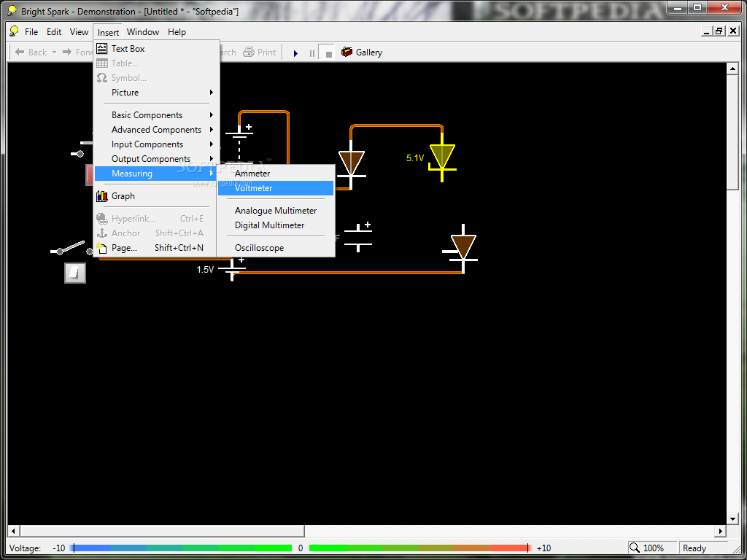Select the capacitor with plus sign
This screenshot has height=560, width=747.
(x=357, y=237)
